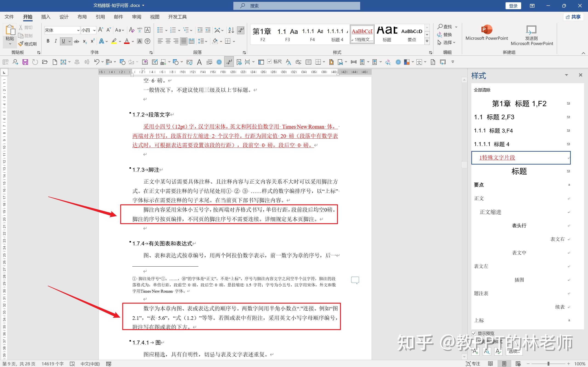Click the Format Painter (格式刷) icon

click(x=27, y=44)
